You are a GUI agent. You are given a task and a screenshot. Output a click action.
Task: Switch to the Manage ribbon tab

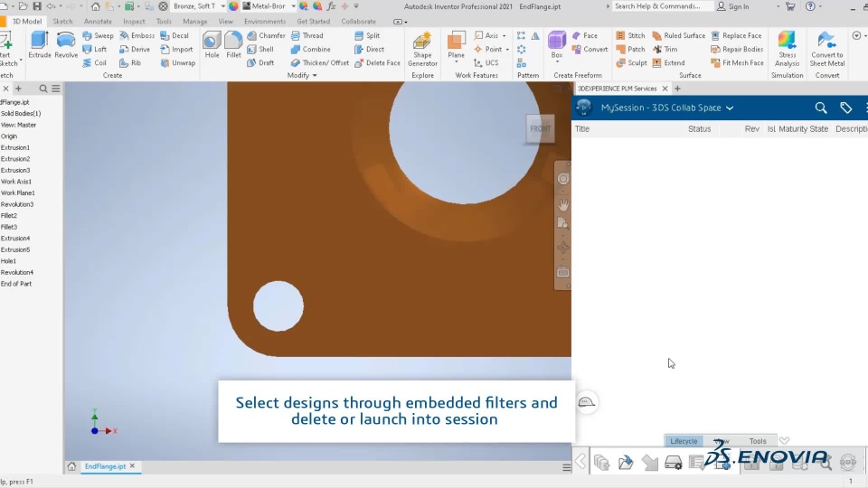tap(195, 22)
